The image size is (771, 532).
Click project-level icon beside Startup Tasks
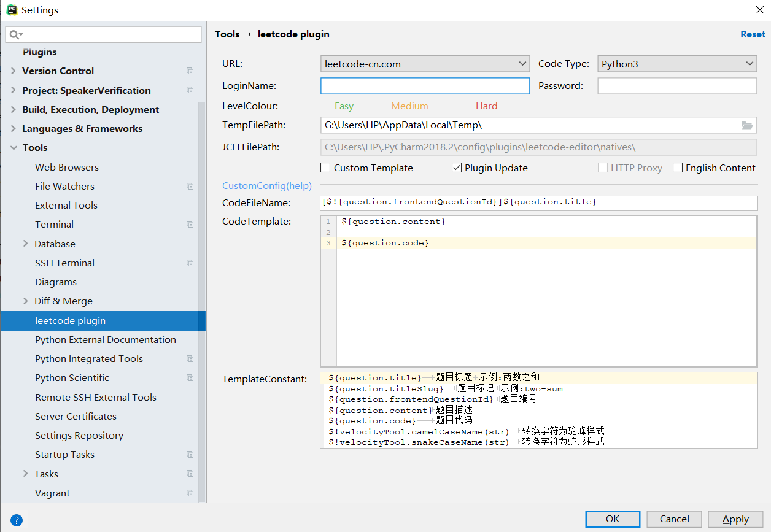190,454
